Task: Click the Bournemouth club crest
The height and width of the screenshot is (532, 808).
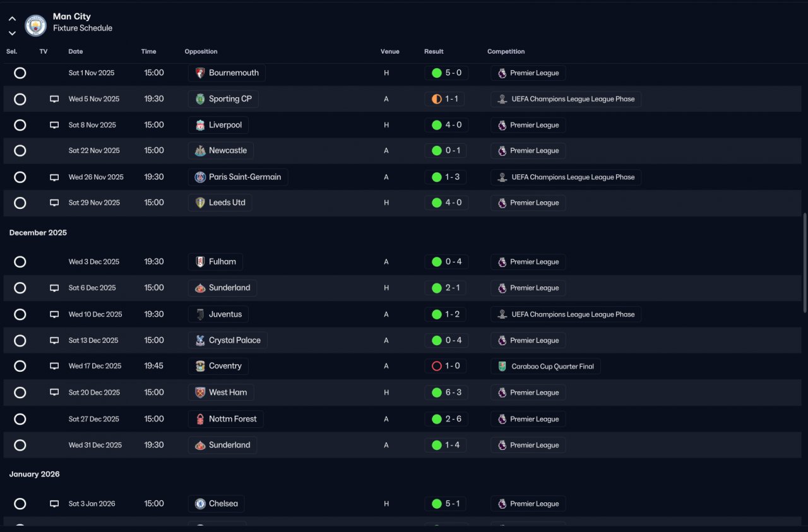Action: [x=200, y=73]
